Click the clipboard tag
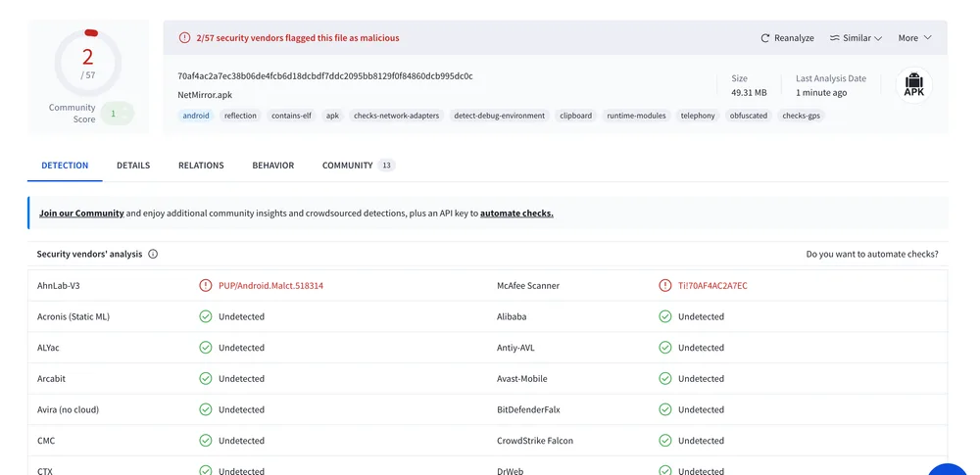Image resolution: width=980 pixels, height=475 pixels. point(575,116)
